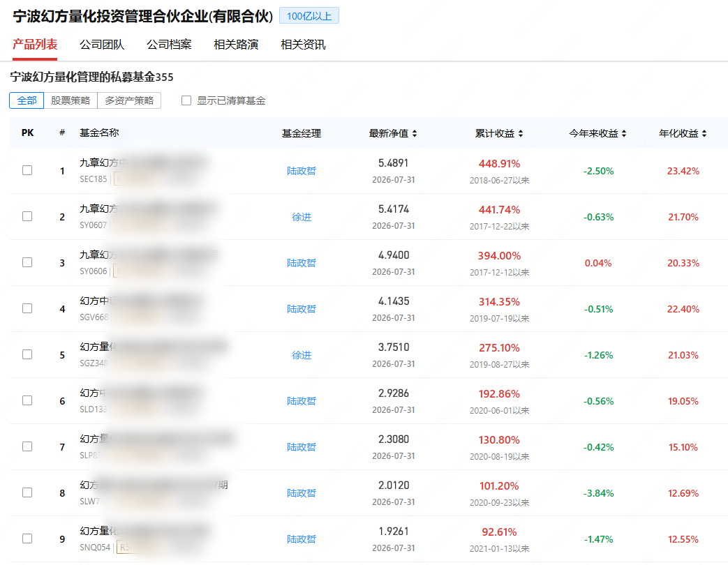Filter by 多资产策略
728x565 pixels.
tap(129, 100)
